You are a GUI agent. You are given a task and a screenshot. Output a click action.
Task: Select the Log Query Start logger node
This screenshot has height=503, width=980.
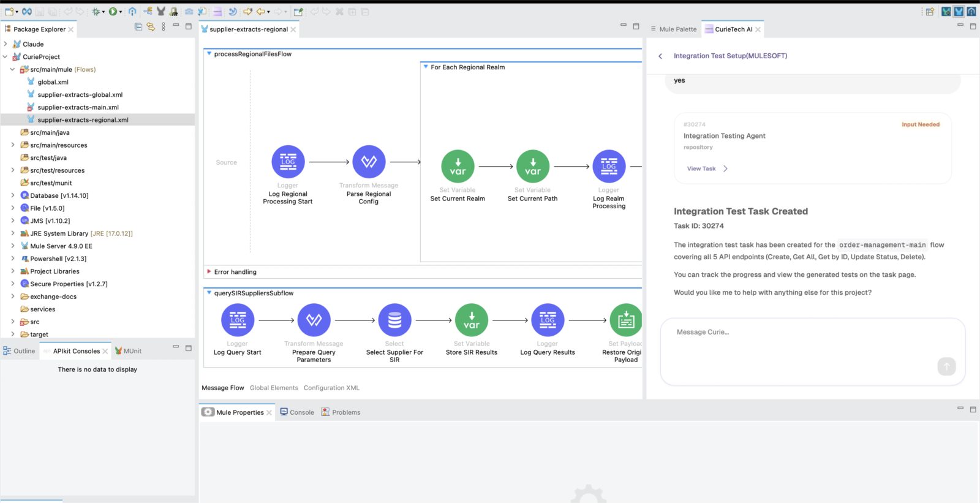click(238, 320)
